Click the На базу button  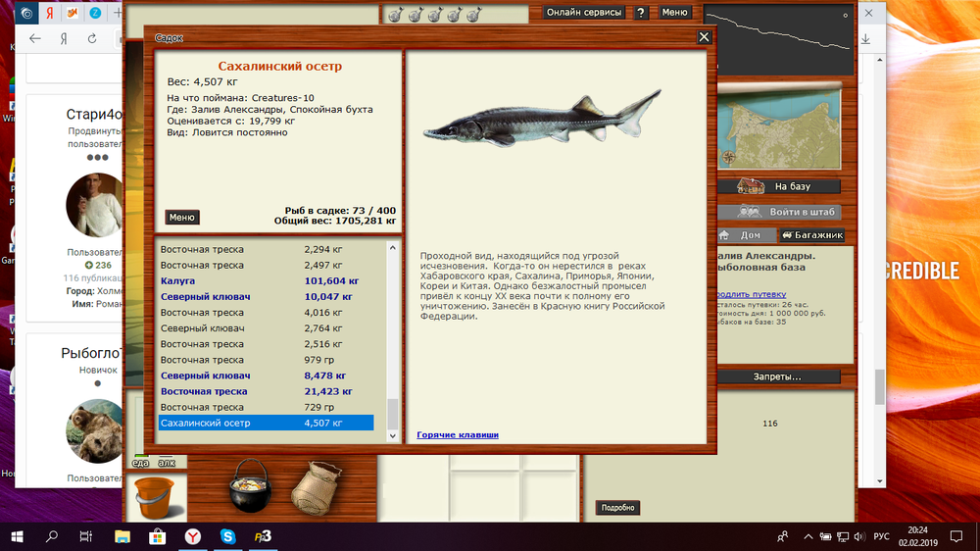pyautogui.click(x=779, y=186)
